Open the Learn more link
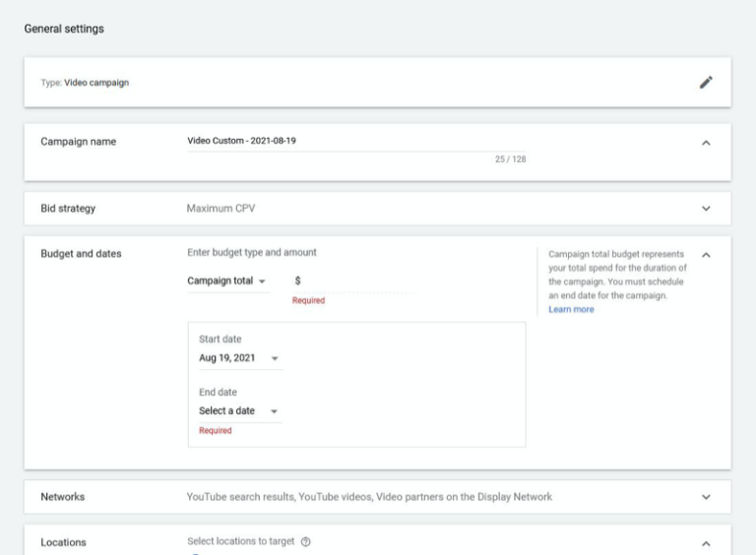Viewport: 756px width, 555px height. 571,310
